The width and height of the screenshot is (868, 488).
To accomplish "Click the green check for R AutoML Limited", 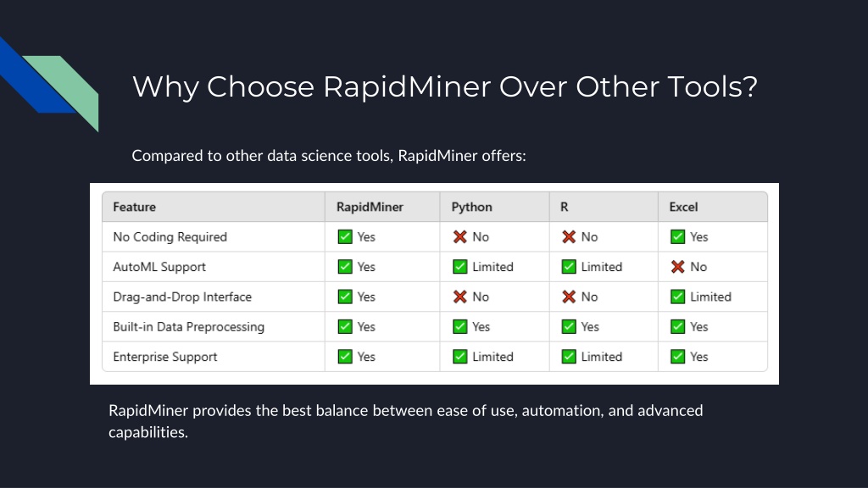I will coord(569,267).
